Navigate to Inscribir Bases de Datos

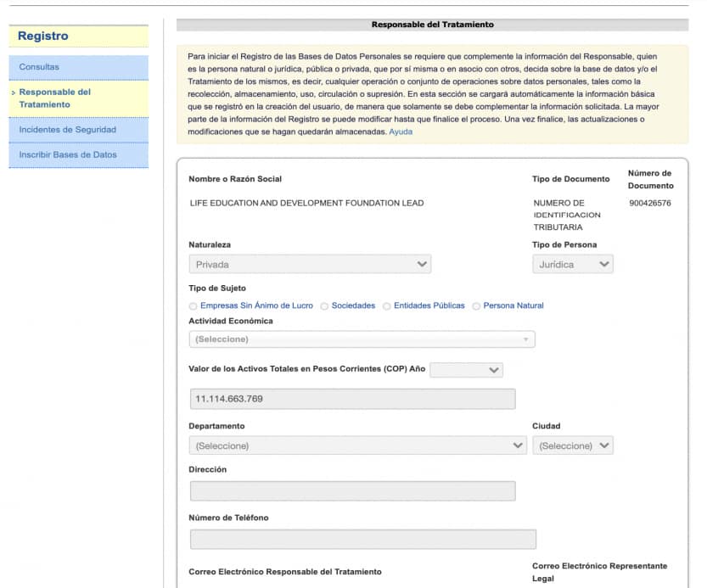click(x=68, y=155)
